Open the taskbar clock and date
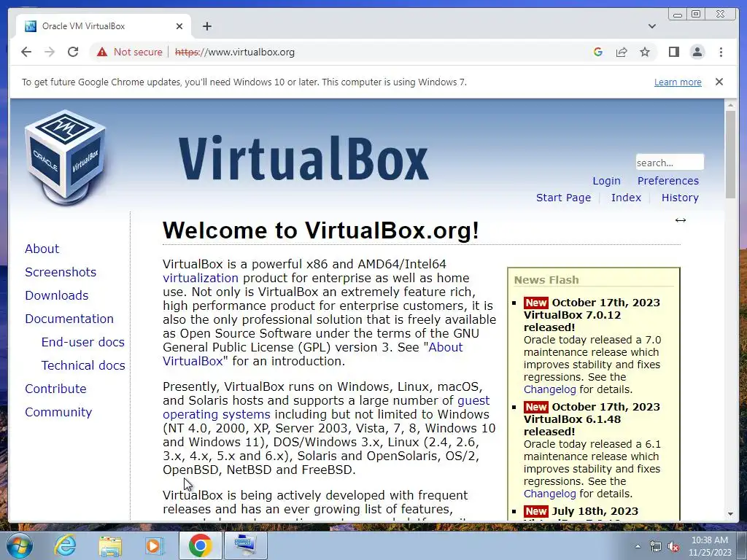 (709, 546)
